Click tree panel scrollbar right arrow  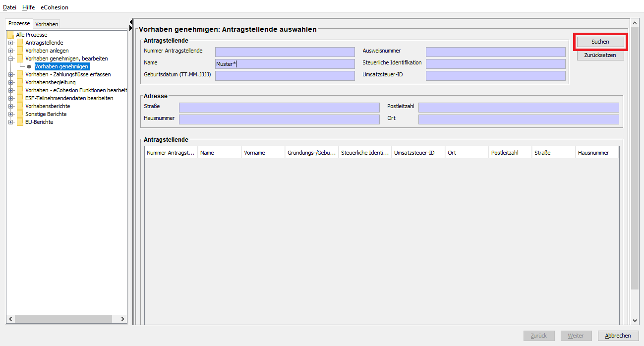tap(123, 319)
